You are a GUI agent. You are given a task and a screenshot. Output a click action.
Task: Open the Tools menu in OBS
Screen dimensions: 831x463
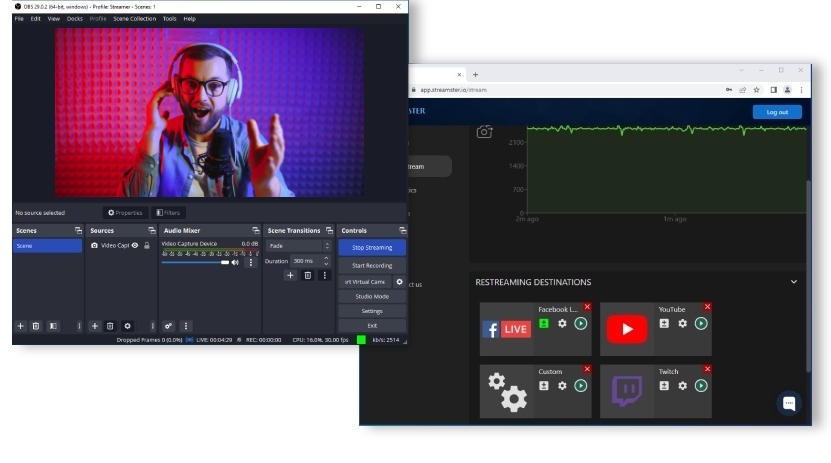tap(170, 19)
